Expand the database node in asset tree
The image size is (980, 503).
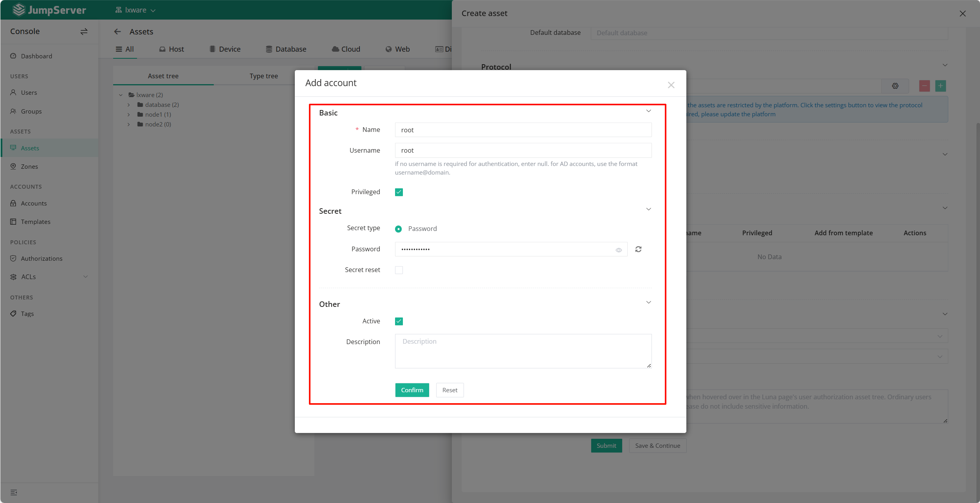point(129,105)
